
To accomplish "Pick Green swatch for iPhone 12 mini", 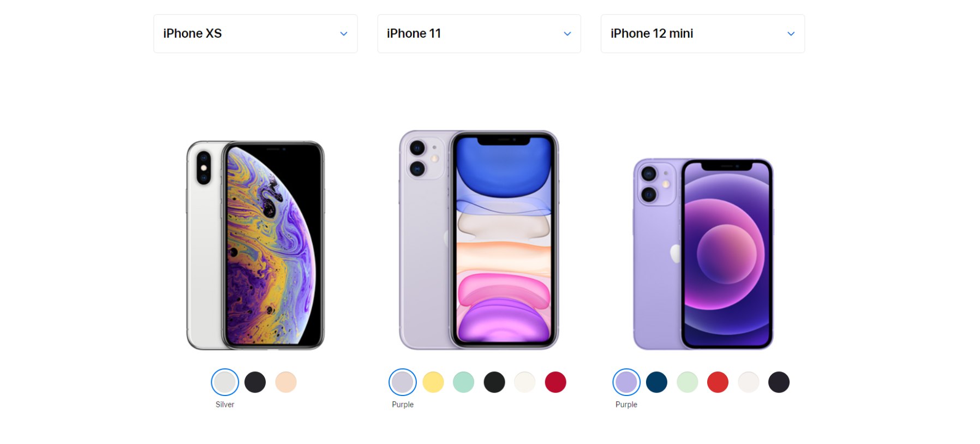I will click(x=688, y=382).
